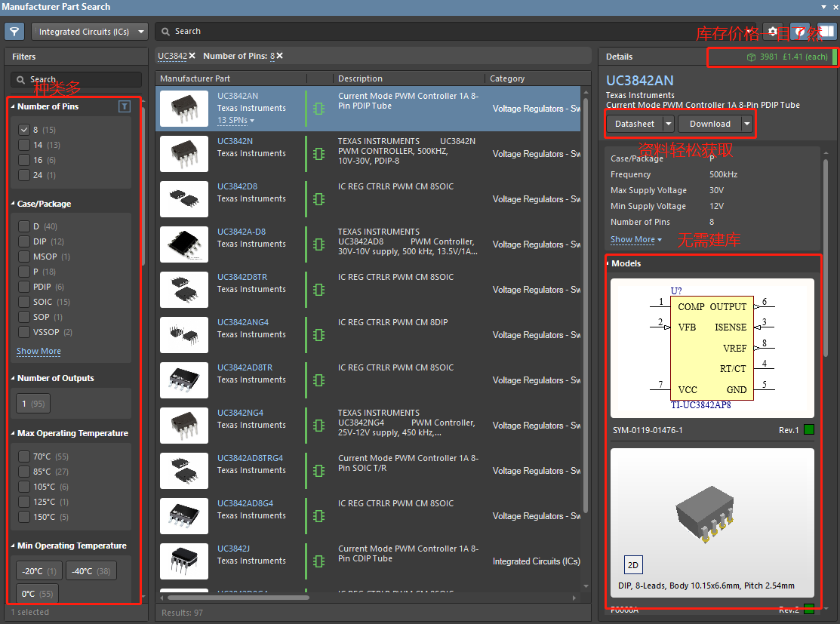This screenshot has height=624, width=840.
Task: Click the Filters panel search field
Action: click(x=76, y=80)
